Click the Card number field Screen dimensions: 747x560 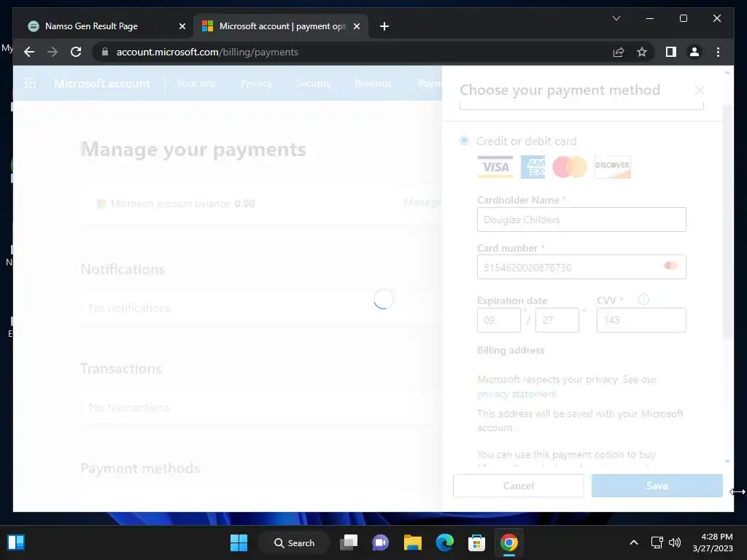[x=581, y=267]
